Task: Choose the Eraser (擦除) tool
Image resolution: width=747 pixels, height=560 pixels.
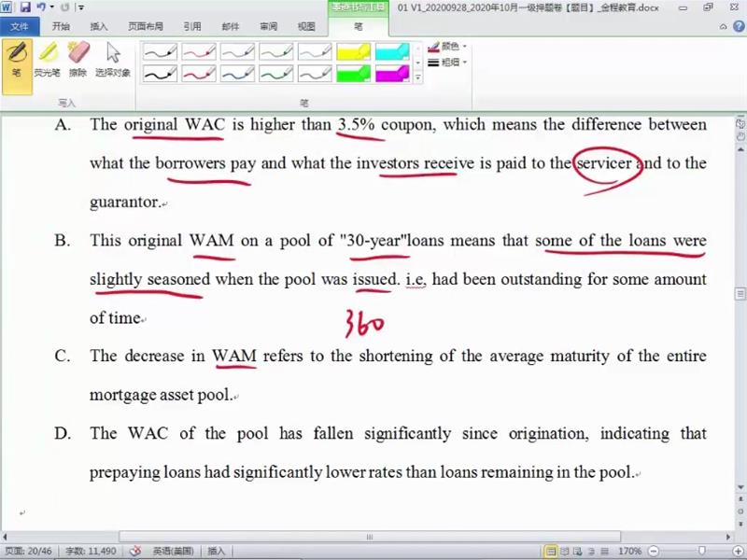Action: click(78, 59)
